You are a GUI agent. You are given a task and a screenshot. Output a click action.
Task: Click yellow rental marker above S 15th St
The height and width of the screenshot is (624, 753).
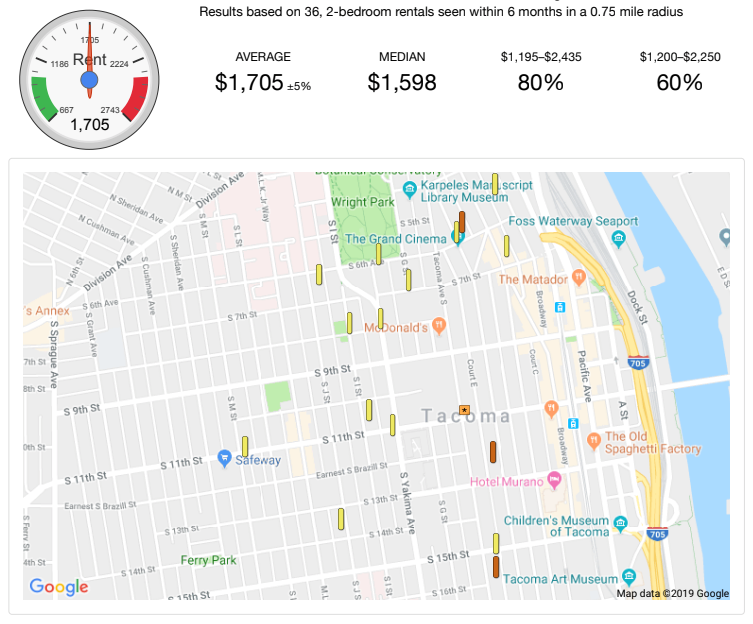tap(496, 543)
